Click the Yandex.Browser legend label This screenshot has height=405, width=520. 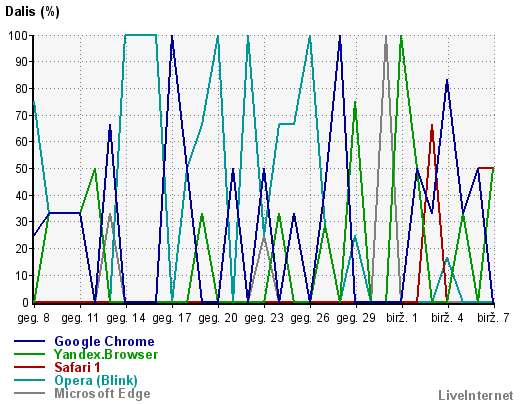106,354
